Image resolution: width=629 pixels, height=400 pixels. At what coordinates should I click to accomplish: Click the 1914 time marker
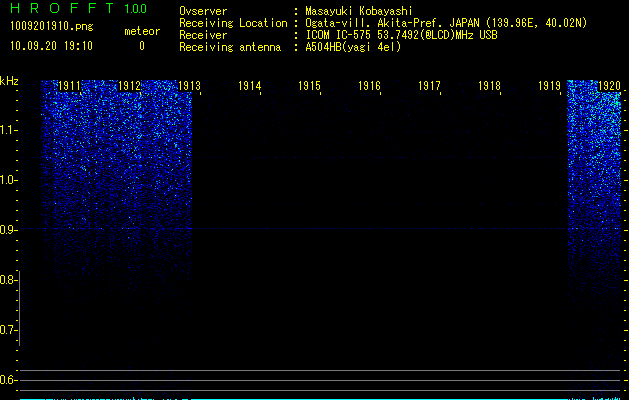250,86
